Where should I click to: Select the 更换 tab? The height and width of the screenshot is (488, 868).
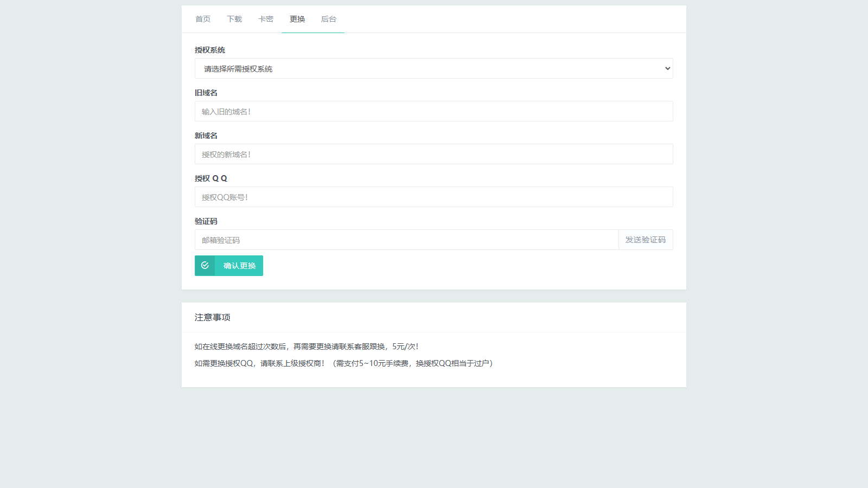297,18
